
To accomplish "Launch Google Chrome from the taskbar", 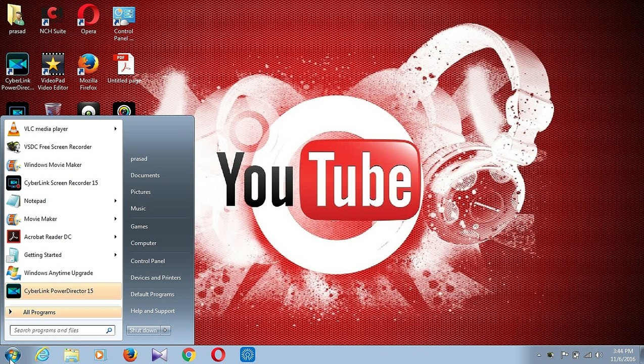I will click(189, 355).
